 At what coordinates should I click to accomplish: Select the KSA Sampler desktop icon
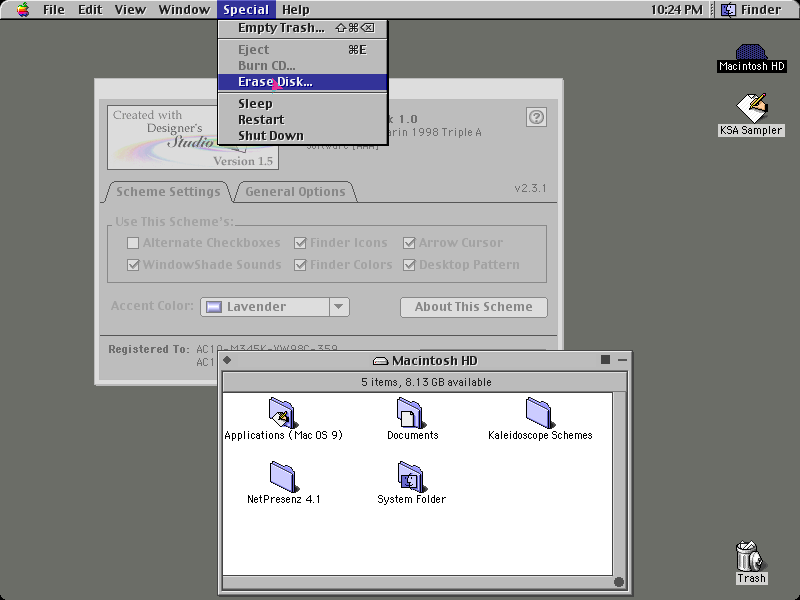[752, 108]
